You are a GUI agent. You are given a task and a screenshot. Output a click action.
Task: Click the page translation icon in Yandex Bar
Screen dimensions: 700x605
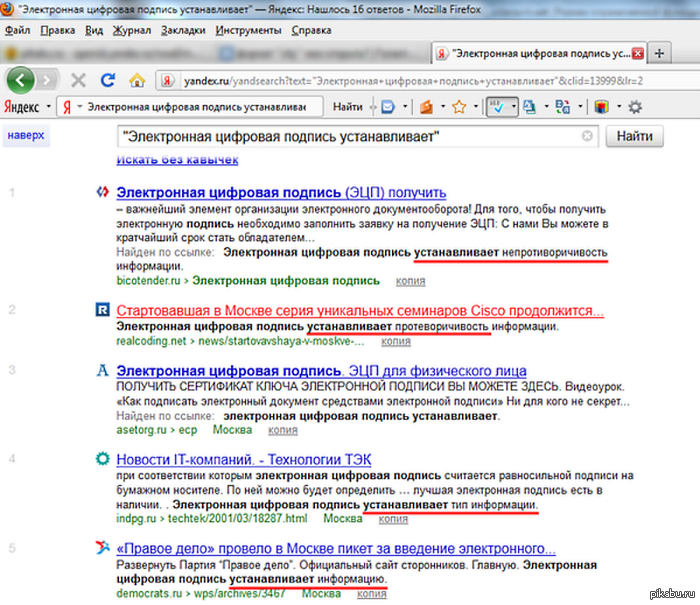click(529, 107)
